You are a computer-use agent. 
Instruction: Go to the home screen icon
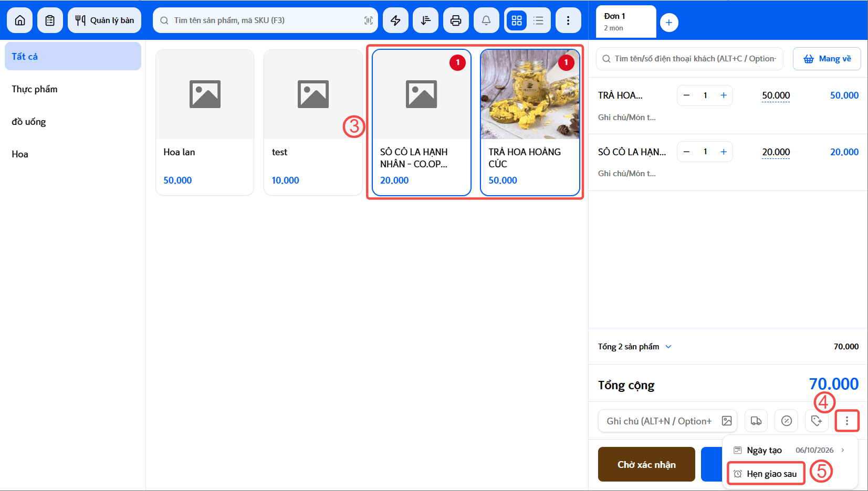point(20,20)
